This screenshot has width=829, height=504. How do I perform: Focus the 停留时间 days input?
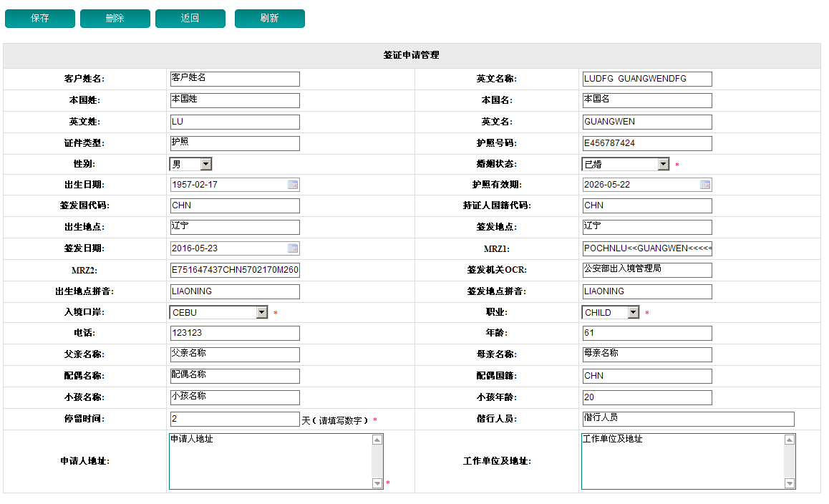[235, 419]
